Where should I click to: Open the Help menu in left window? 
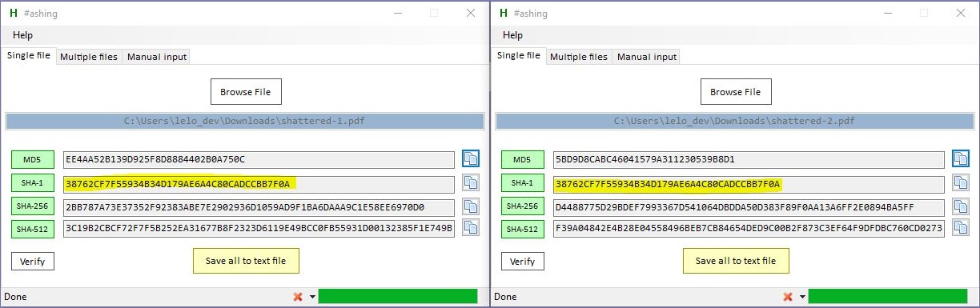coord(22,35)
